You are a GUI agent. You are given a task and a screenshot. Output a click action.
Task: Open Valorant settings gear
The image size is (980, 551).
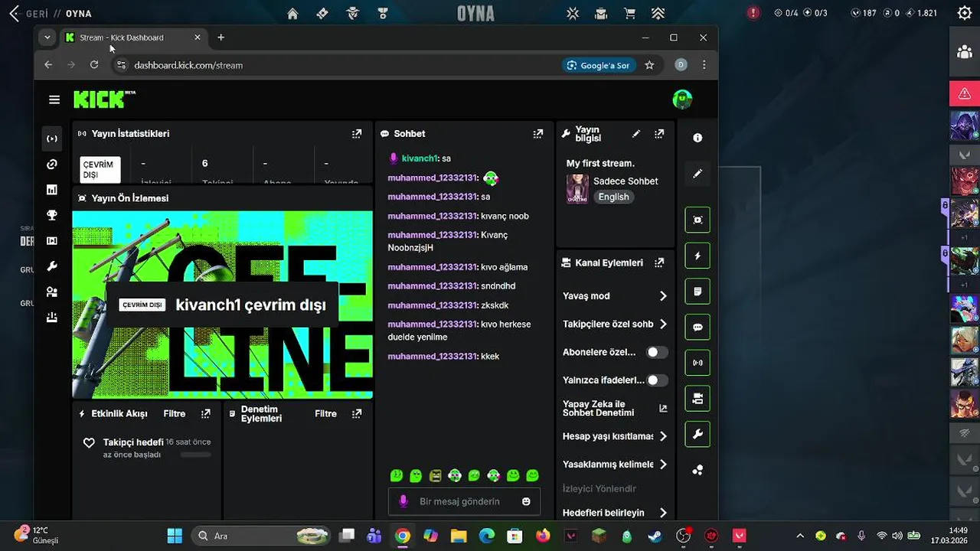point(965,12)
